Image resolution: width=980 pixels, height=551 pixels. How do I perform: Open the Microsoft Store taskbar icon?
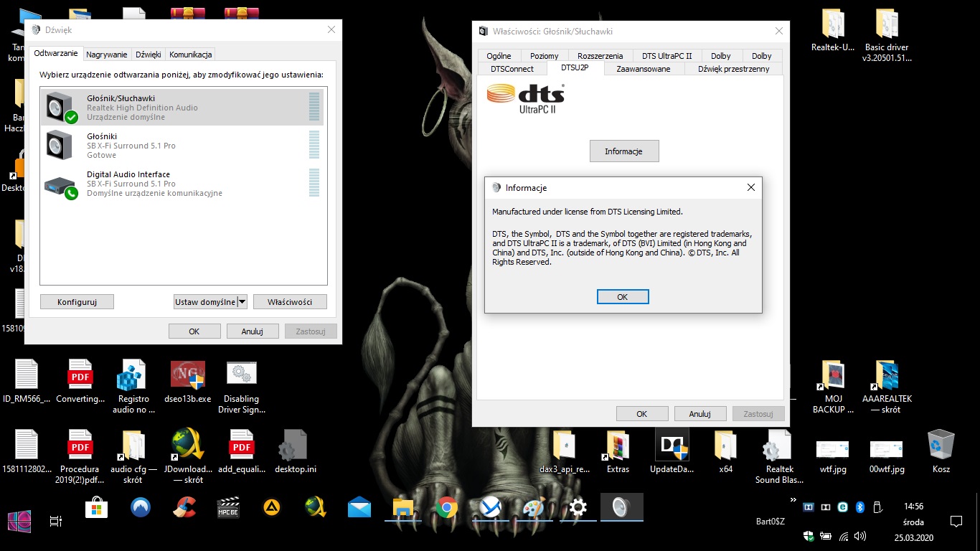point(96,508)
